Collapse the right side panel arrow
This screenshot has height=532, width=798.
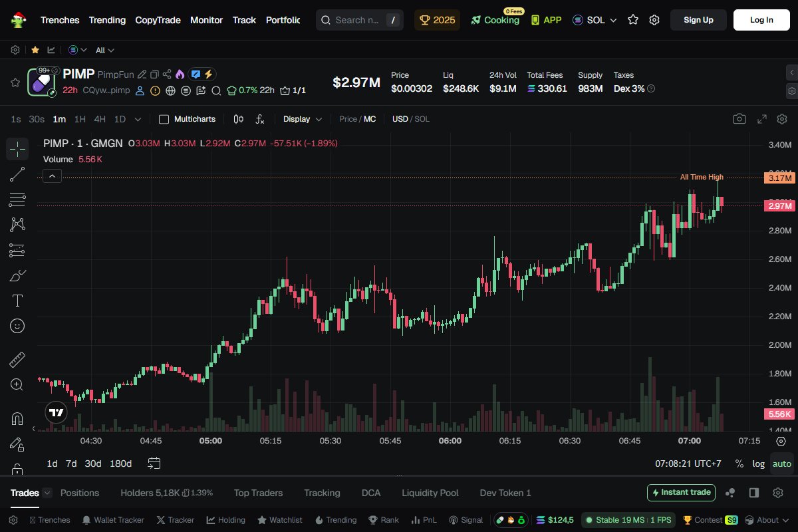click(791, 72)
